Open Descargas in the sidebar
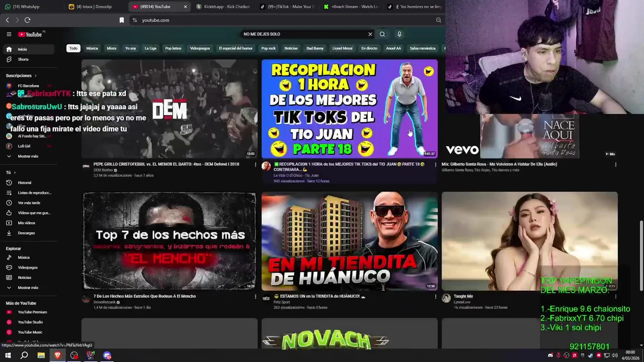This screenshot has height=362, width=644. [x=28, y=233]
